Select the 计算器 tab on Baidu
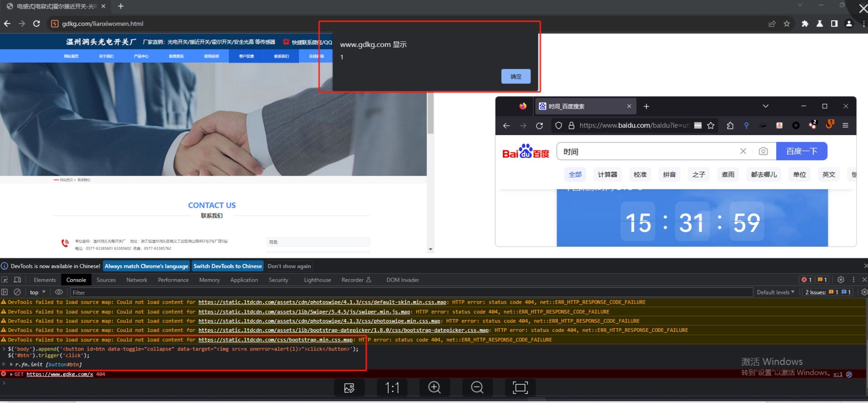This screenshot has height=403, width=868. pos(607,174)
